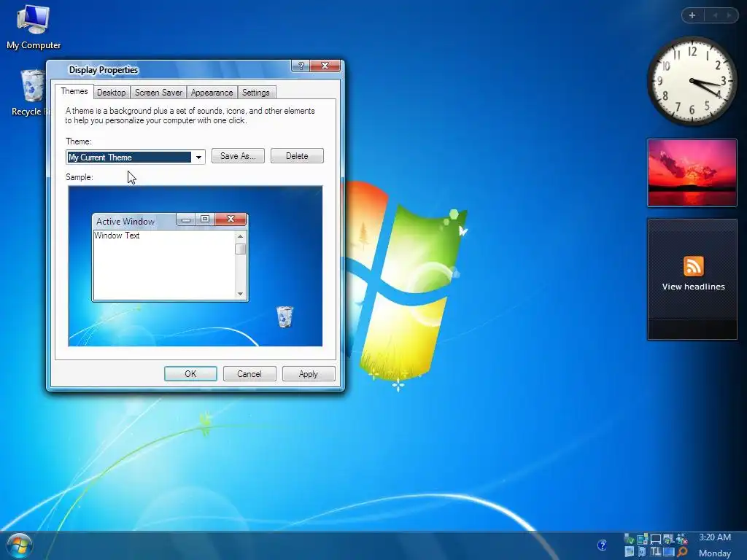Switch to the Themes tab

(x=74, y=91)
